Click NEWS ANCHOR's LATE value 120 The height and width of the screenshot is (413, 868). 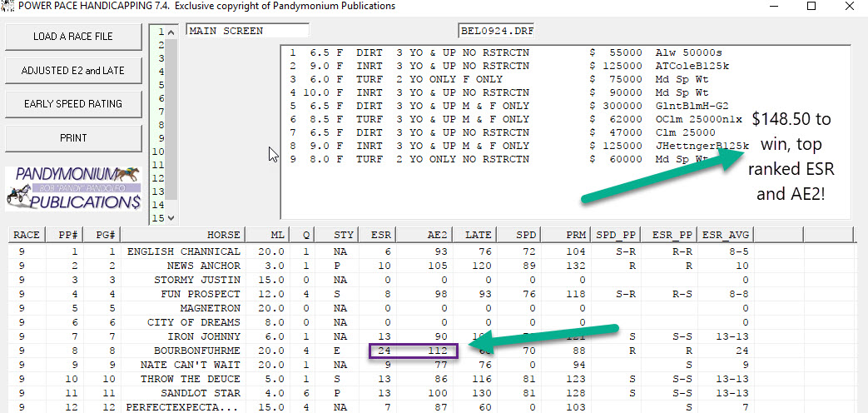point(484,266)
